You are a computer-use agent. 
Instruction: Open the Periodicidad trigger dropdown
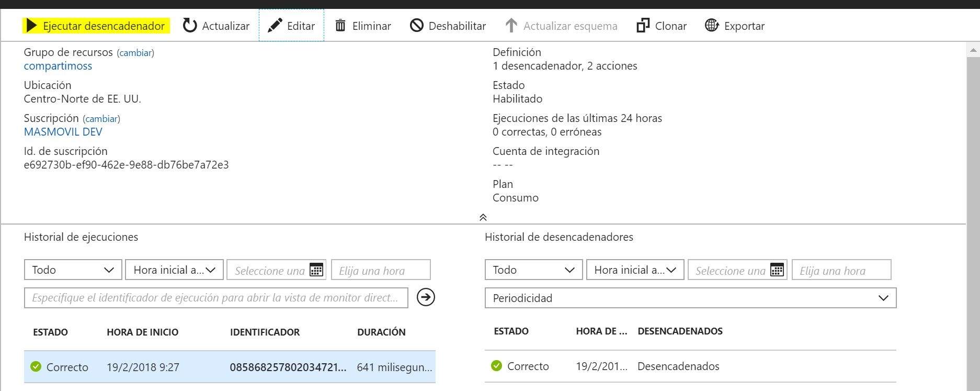point(690,298)
